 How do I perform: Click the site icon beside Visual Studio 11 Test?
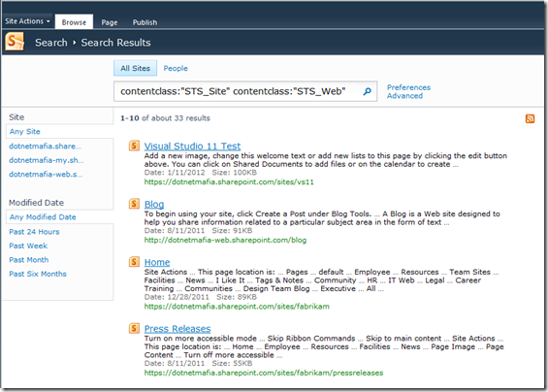point(134,146)
